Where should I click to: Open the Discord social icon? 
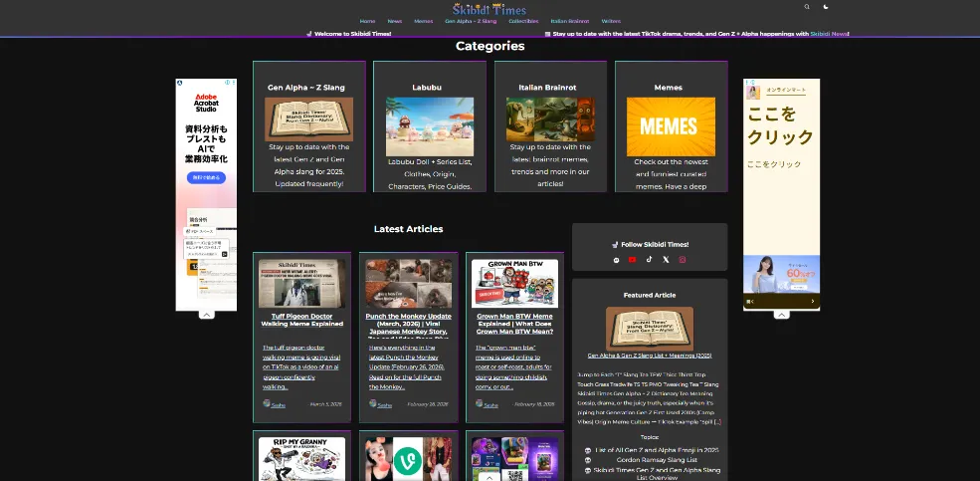(x=616, y=260)
